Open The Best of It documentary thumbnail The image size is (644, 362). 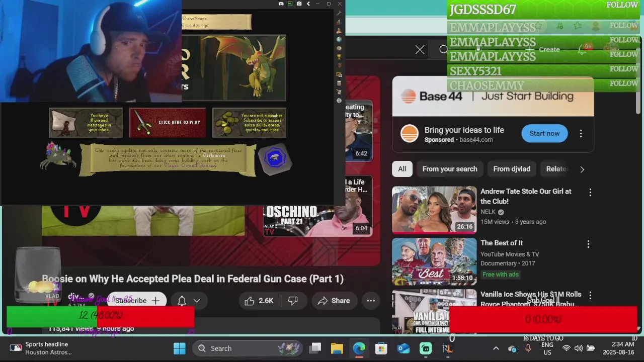[x=434, y=261]
